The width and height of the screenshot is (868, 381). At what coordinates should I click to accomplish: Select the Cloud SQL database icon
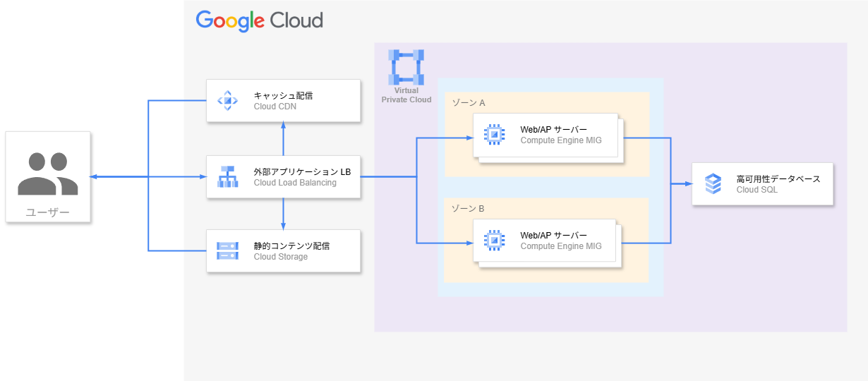pyautogui.click(x=713, y=184)
